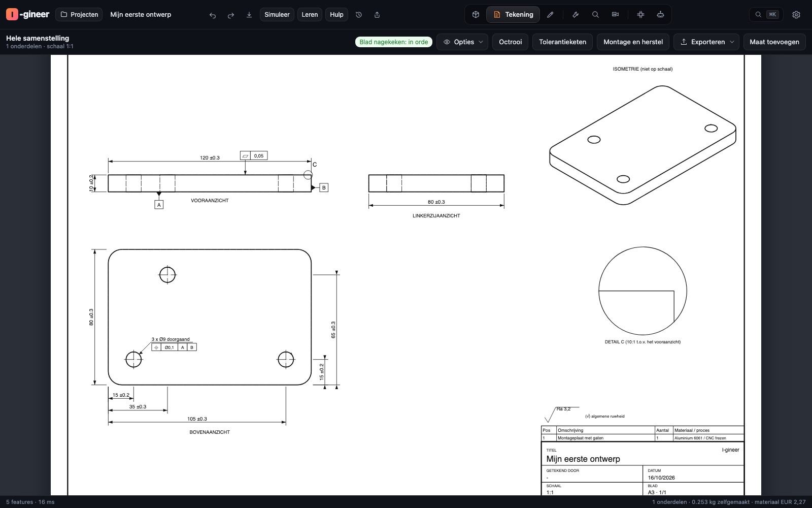The width and height of the screenshot is (812, 508).
Task: Expand the Exporteren dropdown
Action: coord(707,42)
